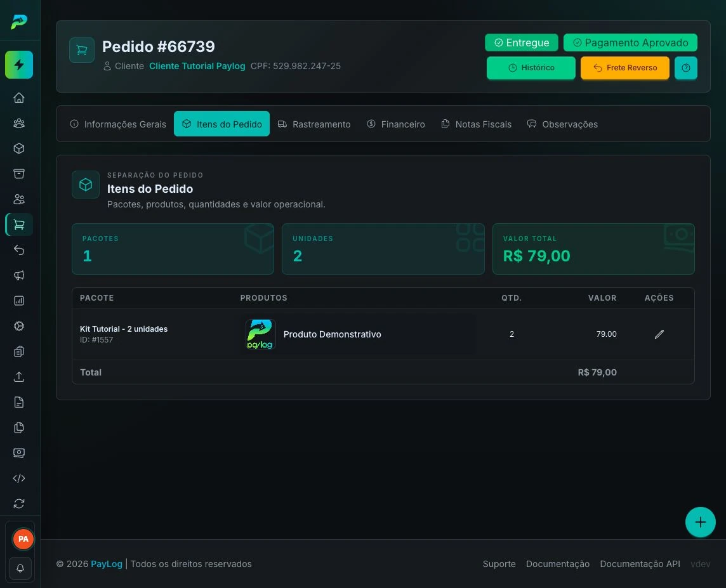726x588 pixels.
Task: Click the Pacotes summary card
Action: (x=173, y=249)
